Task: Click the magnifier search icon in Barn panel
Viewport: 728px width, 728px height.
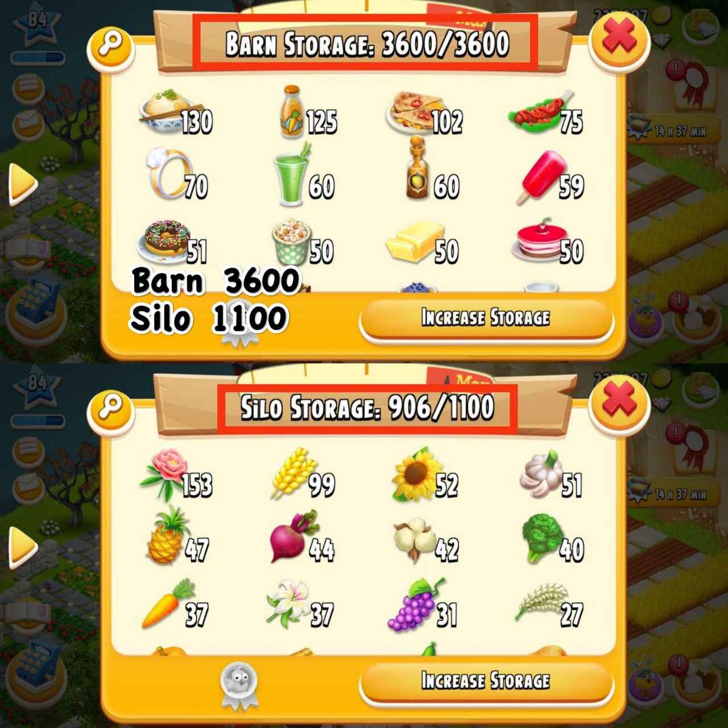Action: coord(111,45)
